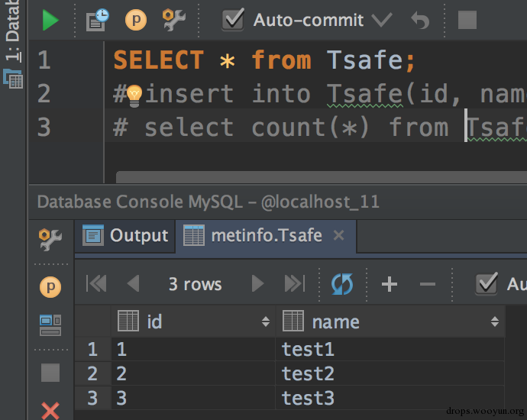Add a new row with plus icon
Image resolution: width=527 pixels, height=420 pixels.
[390, 284]
